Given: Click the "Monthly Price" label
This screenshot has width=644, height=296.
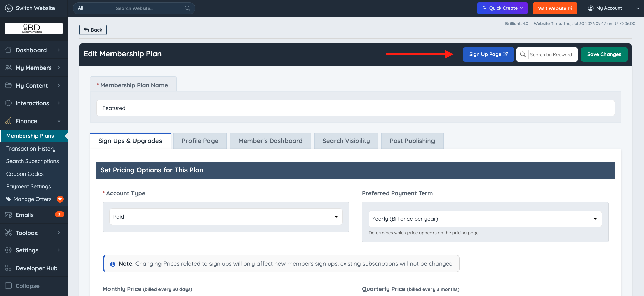Looking at the screenshot, I should point(122,289).
